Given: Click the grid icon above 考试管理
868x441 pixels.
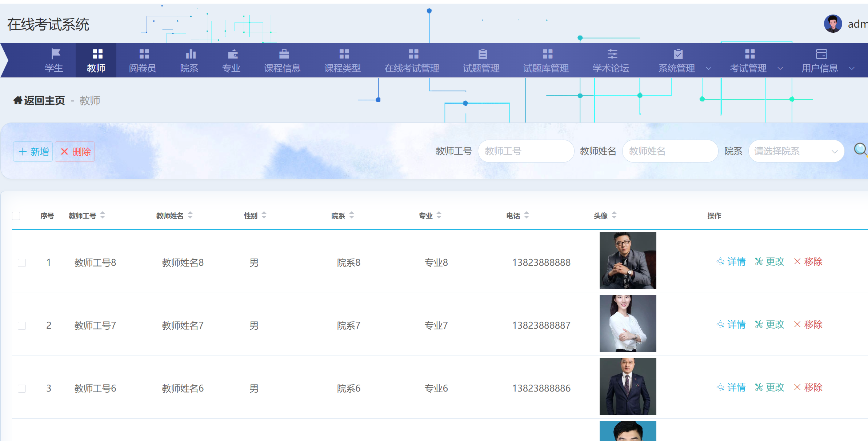Looking at the screenshot, I should [750, 54].
